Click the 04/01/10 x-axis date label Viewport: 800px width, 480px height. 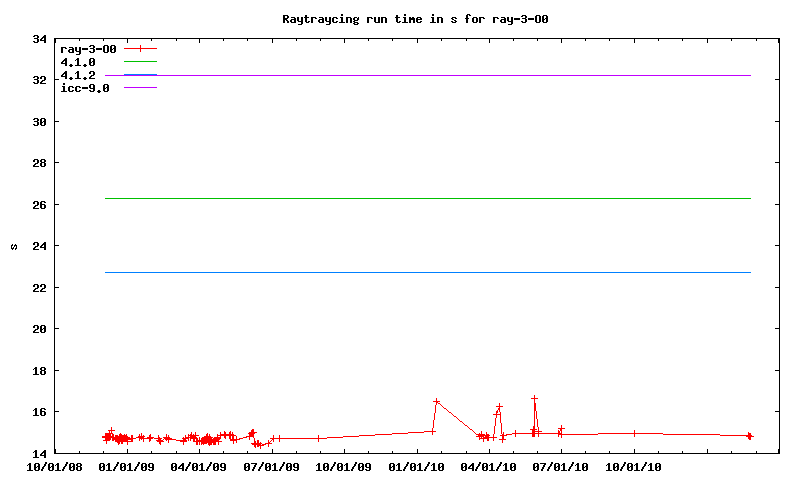pyautogui.click(x=489, y=466)
